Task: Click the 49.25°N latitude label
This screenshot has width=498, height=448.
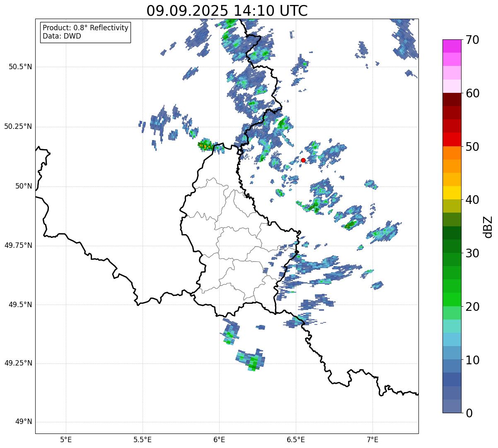Action: tap(18, 363)
